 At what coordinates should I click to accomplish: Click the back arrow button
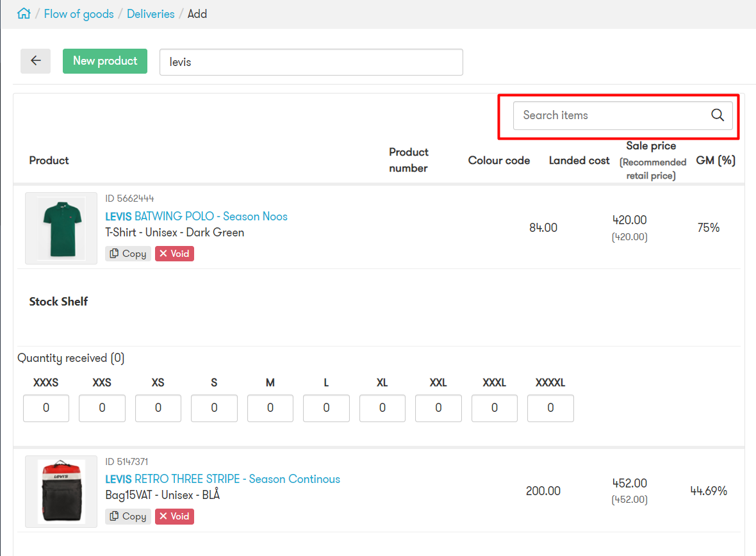tap(36, 61)
